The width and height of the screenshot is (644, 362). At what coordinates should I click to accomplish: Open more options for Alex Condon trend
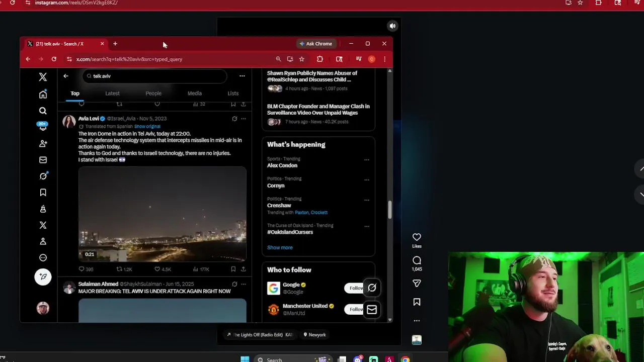click(x=367, y=160)
